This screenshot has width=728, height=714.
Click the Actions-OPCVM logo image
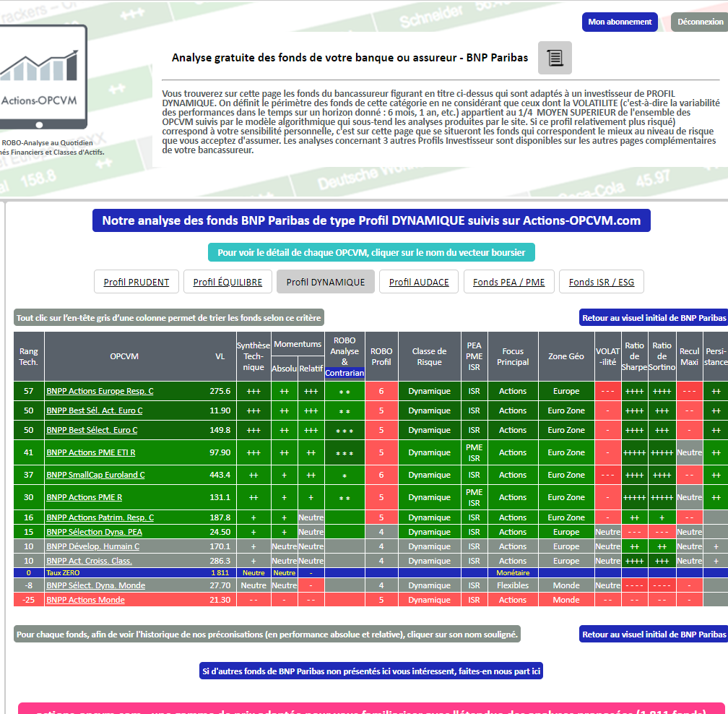click(43, 77)
